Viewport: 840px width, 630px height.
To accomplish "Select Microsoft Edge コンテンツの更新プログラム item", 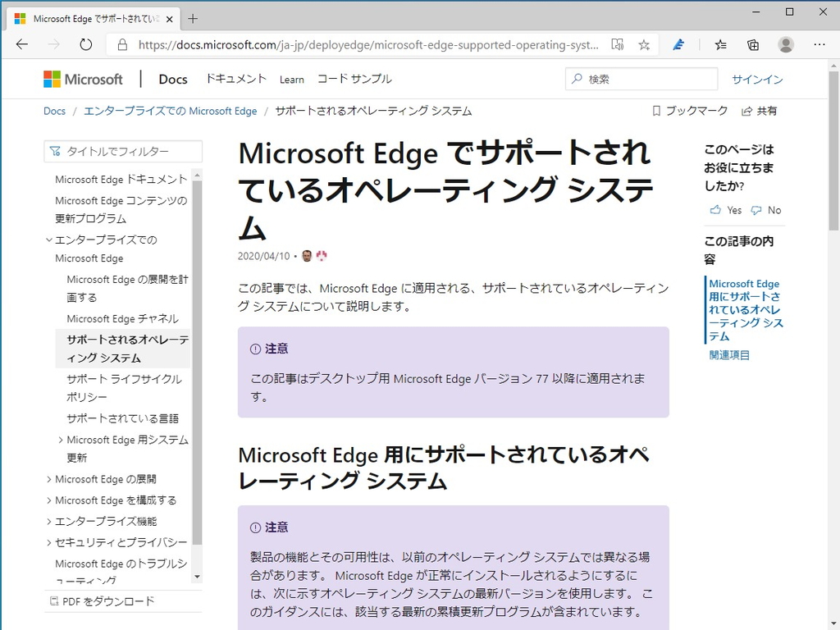I will (121, 209).
